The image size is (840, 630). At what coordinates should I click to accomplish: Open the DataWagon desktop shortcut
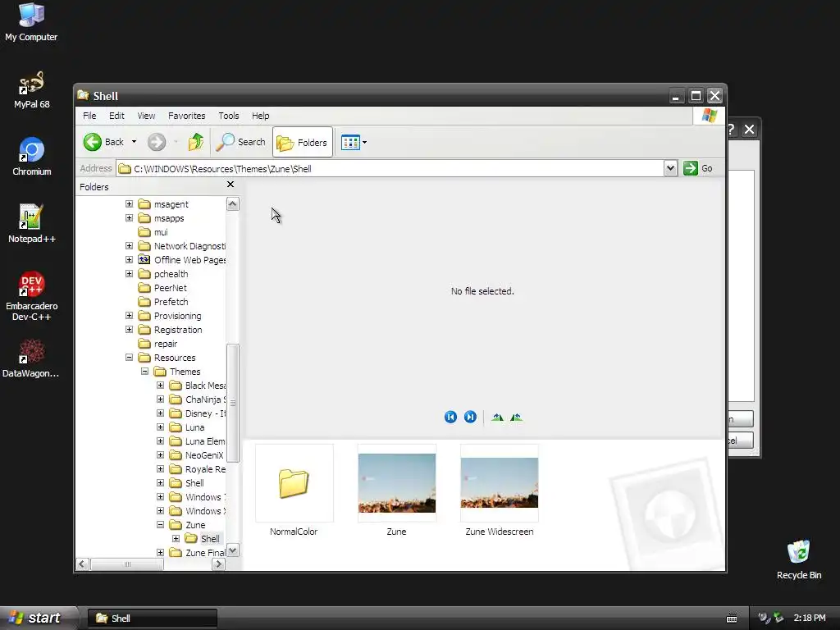31,359
